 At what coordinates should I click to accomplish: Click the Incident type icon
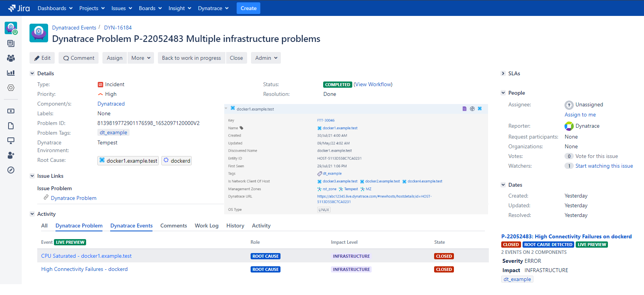click(100, 85)
